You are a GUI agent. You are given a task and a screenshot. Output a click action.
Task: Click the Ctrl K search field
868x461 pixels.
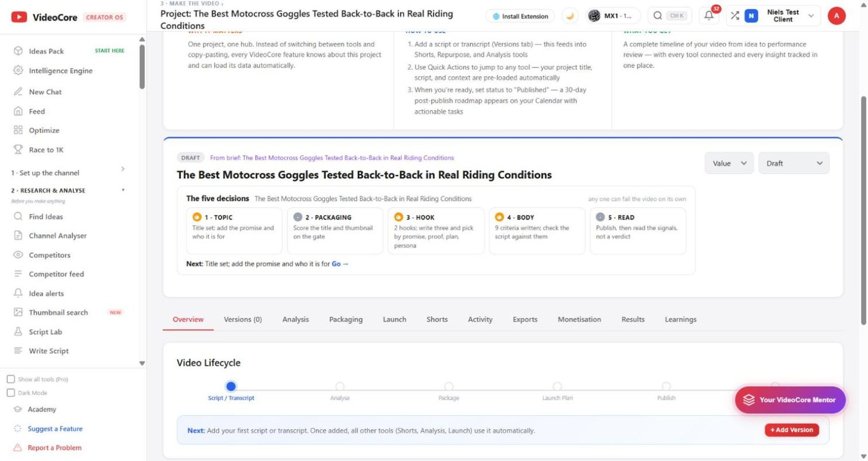tap(669, 16)
